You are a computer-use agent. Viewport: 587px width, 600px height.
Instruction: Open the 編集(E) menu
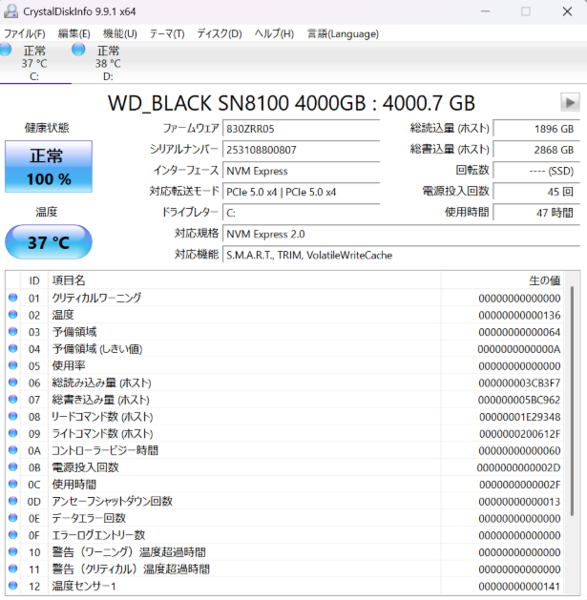[74, 34]
